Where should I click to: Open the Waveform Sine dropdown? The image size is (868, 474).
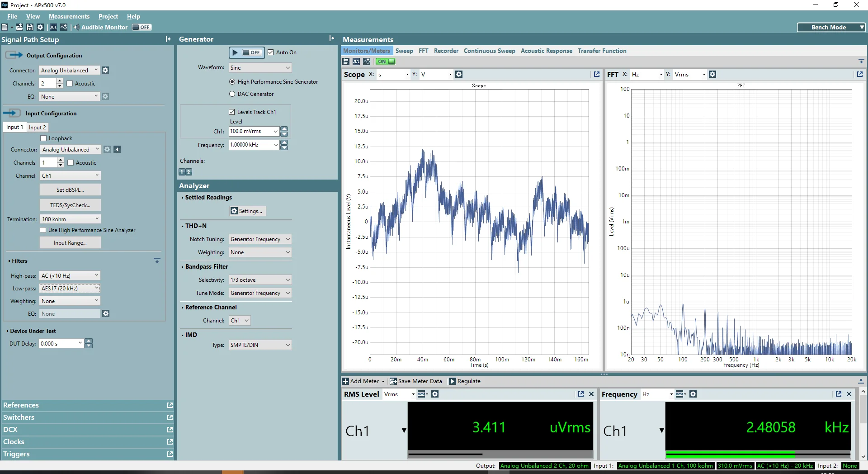260,68
